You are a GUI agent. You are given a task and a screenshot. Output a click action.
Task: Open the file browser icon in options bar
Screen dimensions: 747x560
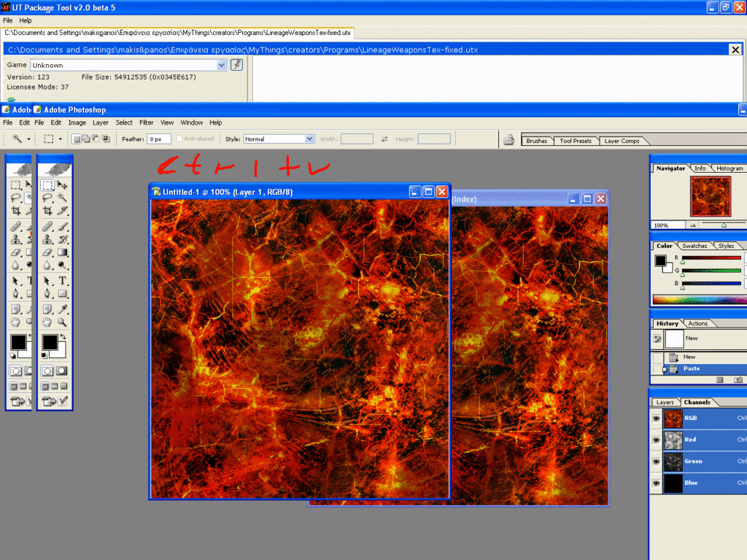509,140
